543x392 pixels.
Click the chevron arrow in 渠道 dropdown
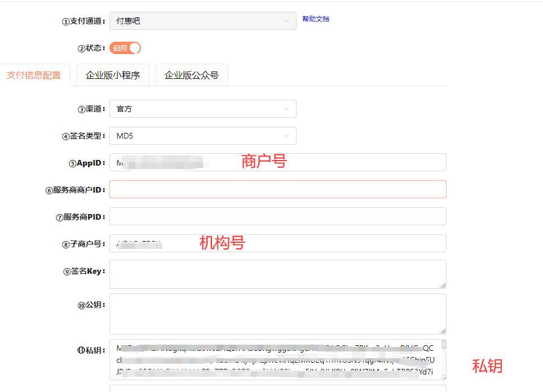(287, 109)
